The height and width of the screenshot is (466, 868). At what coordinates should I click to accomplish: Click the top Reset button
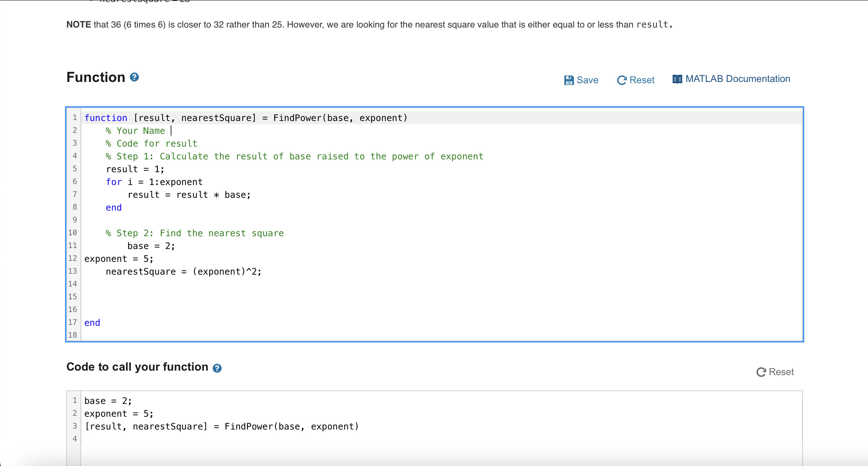[636, 80]
